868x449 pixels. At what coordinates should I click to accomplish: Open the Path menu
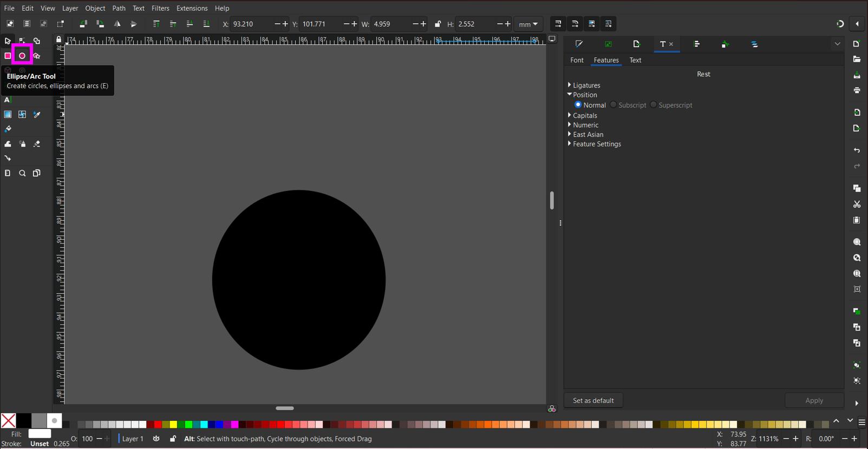click(119, 8)
